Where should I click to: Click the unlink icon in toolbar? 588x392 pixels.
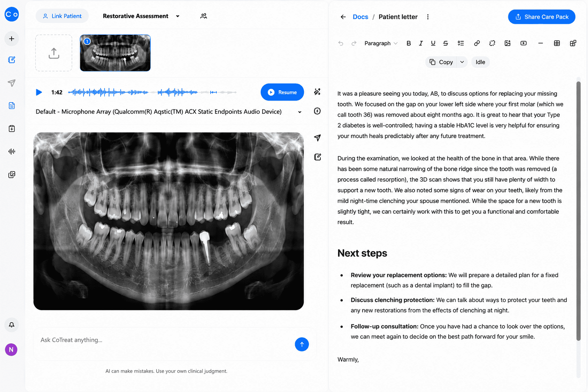(492, 43)
